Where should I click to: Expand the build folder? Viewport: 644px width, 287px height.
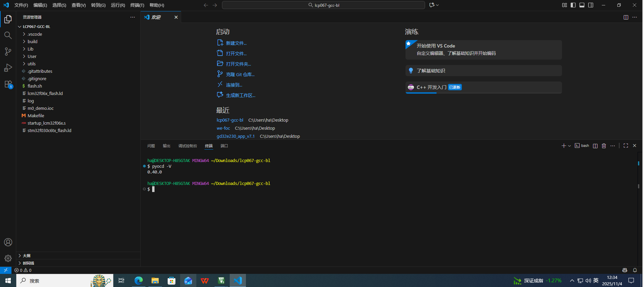pos(32,41)
